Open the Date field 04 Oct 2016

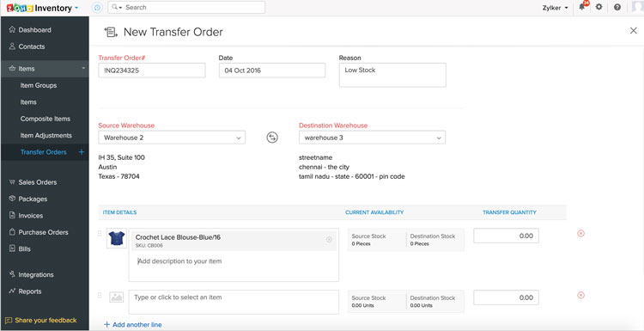tap(272, 70)
